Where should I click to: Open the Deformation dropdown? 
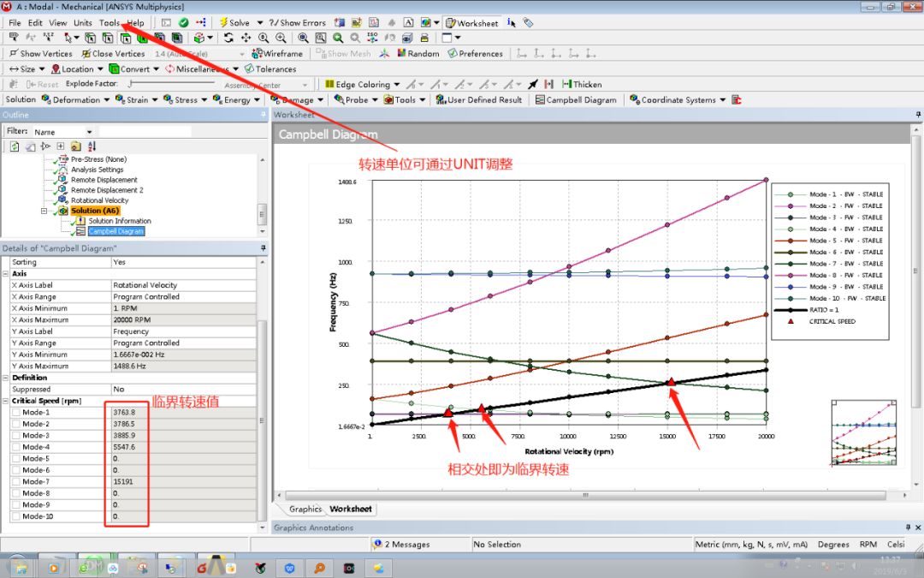(x=75, y=99)
